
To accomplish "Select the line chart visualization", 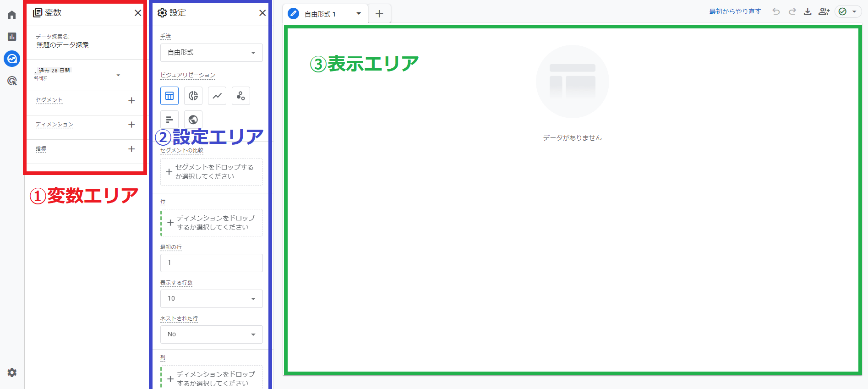I will (217, 96).
